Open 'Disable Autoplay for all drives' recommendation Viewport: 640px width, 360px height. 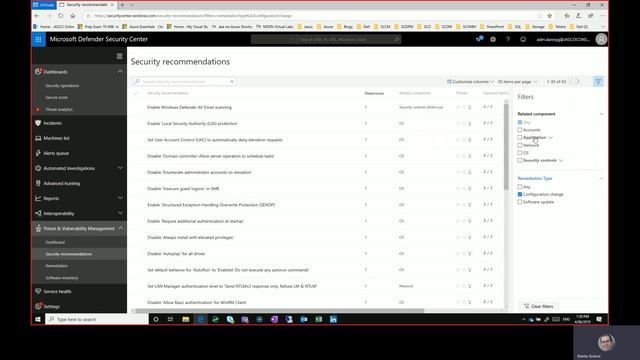click(176, 254)
